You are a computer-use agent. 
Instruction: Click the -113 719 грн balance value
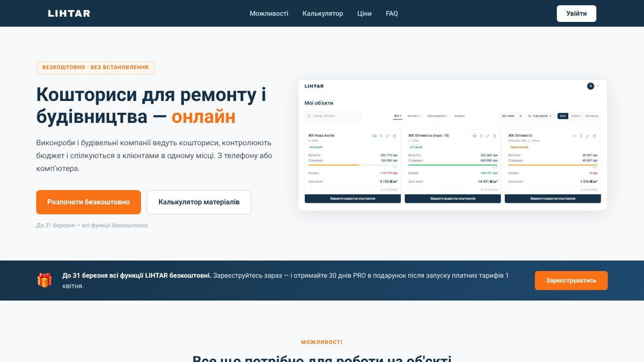tap(389, 173)
